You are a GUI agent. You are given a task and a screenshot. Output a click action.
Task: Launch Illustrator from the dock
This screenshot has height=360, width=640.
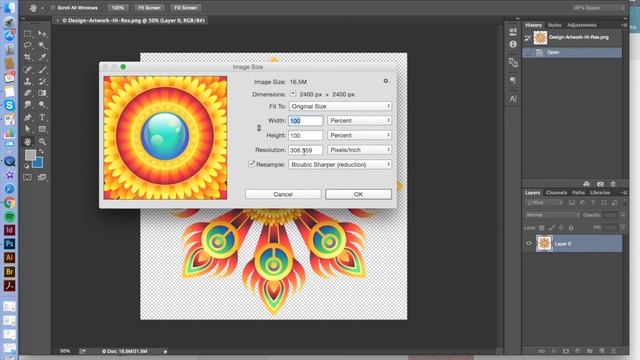tap(9, 258)
